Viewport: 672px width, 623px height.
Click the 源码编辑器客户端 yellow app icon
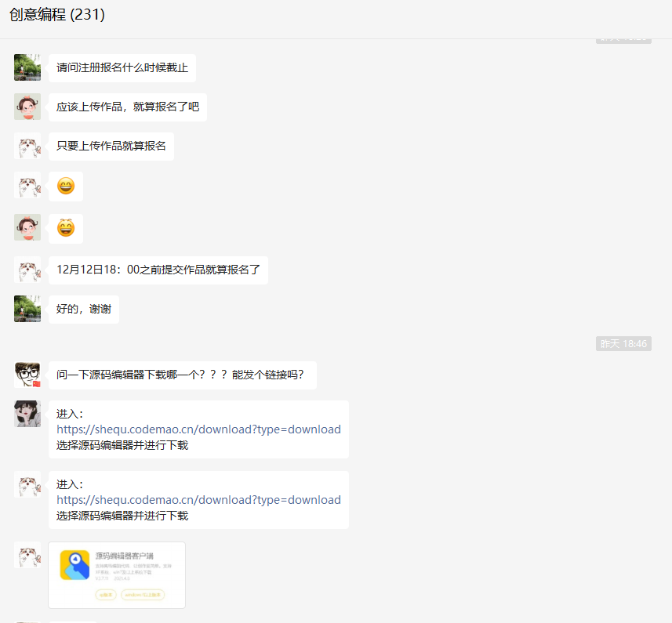tap(74, 566)
